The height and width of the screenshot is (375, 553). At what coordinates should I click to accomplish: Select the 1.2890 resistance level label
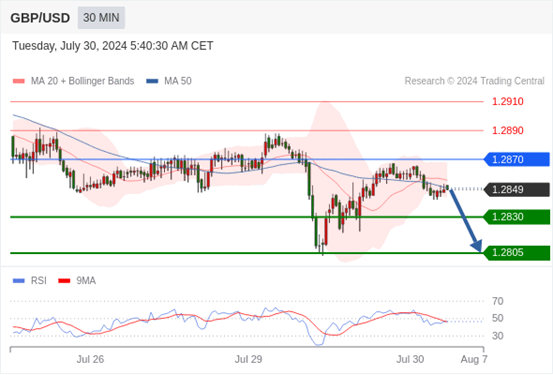[508, 131]
